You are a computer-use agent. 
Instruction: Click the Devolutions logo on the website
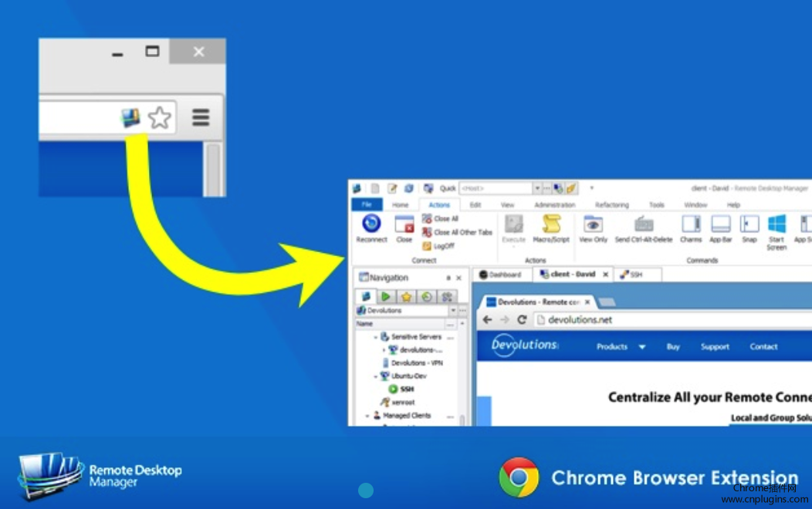tap(525, 345)
